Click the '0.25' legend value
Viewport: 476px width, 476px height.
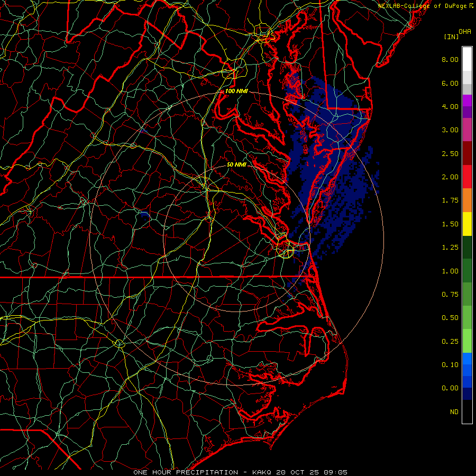450,342
